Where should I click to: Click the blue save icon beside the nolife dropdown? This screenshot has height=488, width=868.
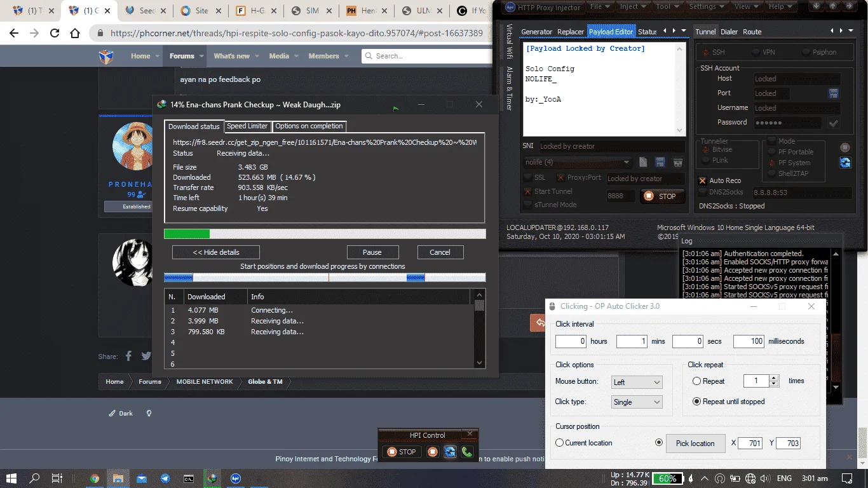660,163
